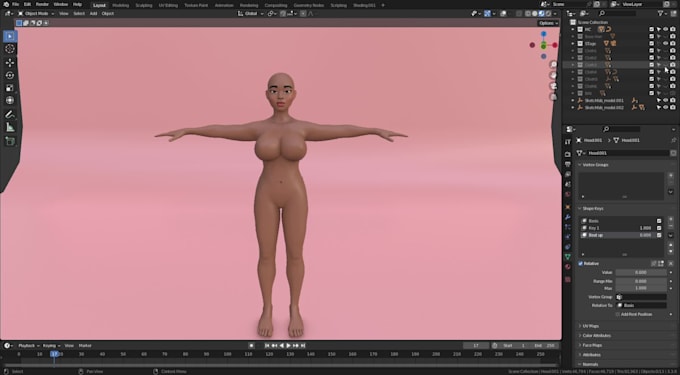This screenshot has height=375, width=680.
Task: Open the Edit menu
Action: pos(27,4)
